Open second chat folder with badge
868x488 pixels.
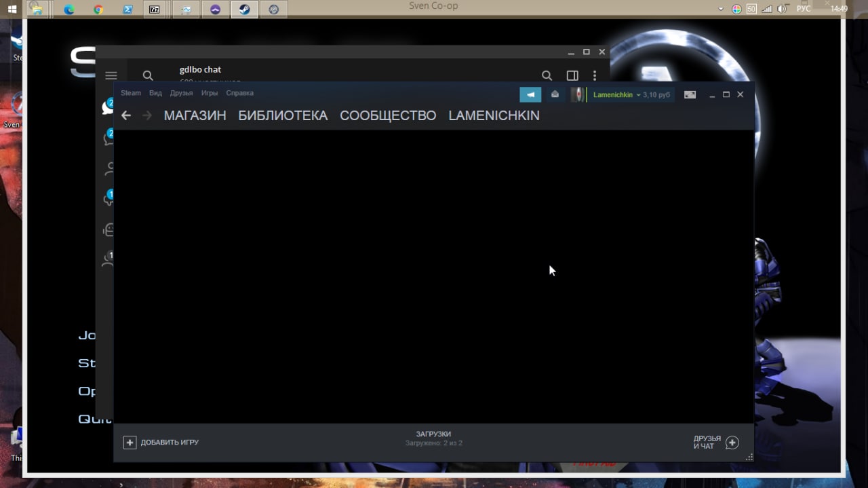[x=108, y=138]
